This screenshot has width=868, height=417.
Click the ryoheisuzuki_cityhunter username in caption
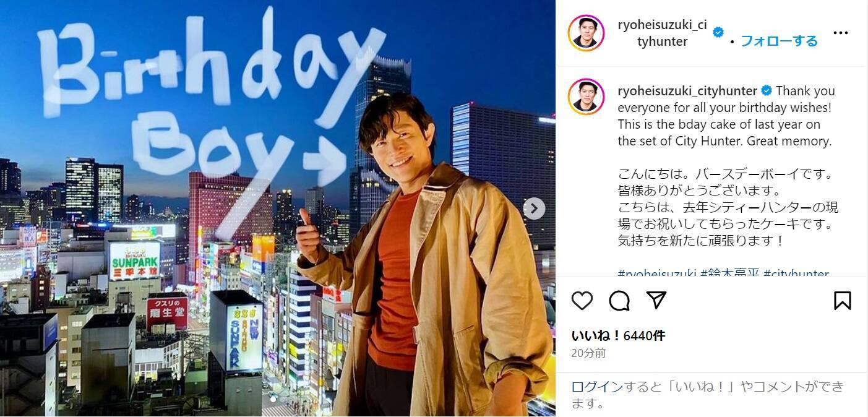coord(687,91)
